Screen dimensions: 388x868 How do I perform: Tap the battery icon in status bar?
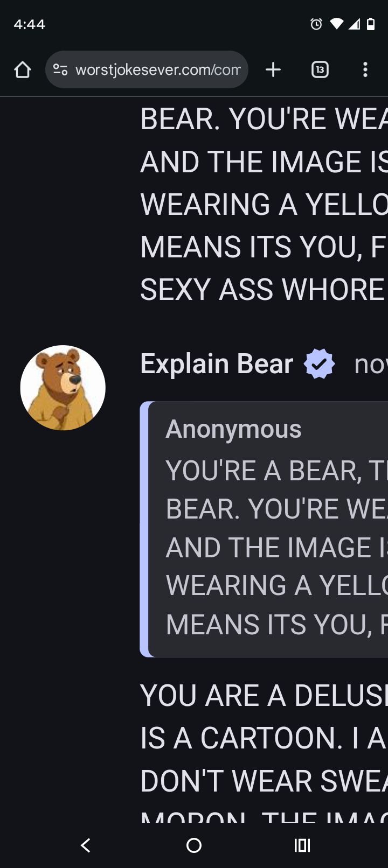371,24
